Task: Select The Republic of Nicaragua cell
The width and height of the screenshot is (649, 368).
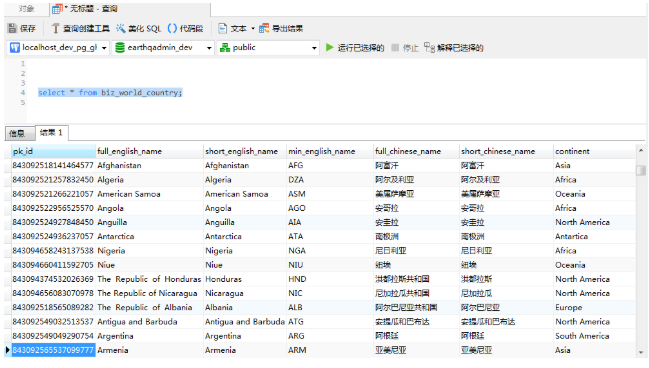Action: (149, 293)
